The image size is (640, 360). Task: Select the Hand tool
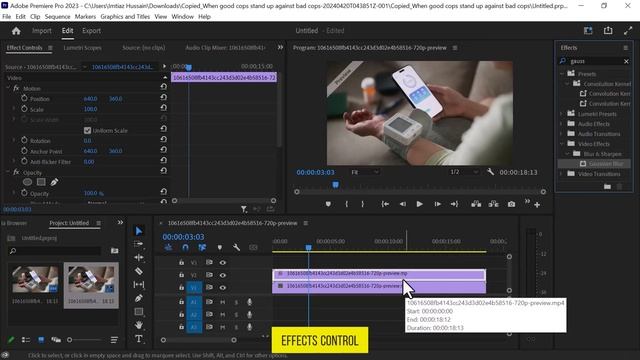tap(139, 325)
